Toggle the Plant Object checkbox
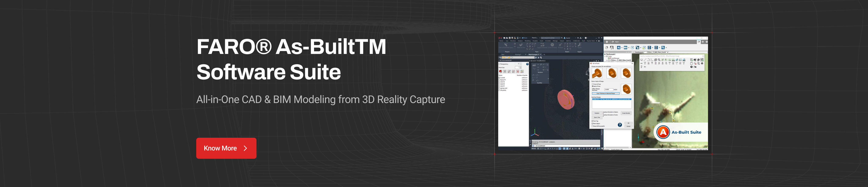The width and height of the screenshot is (868, 187). point(592,124)
